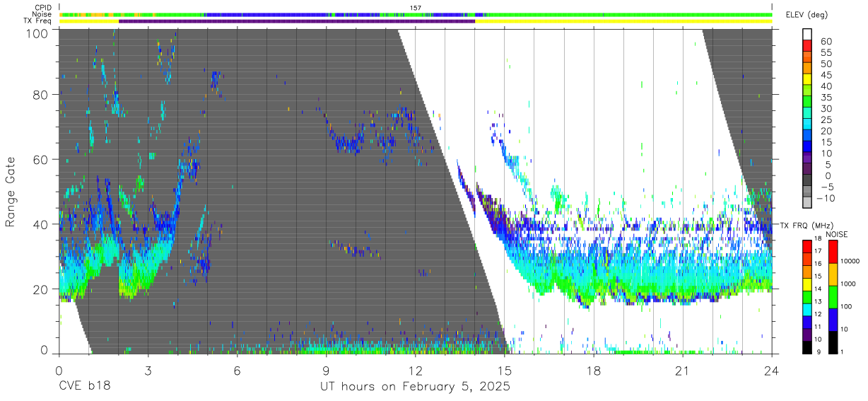The width and height of the screenshot is (868, 401).
Task: Click the blue 10-100 noise colorbar swatch
Action: point(832,319)
